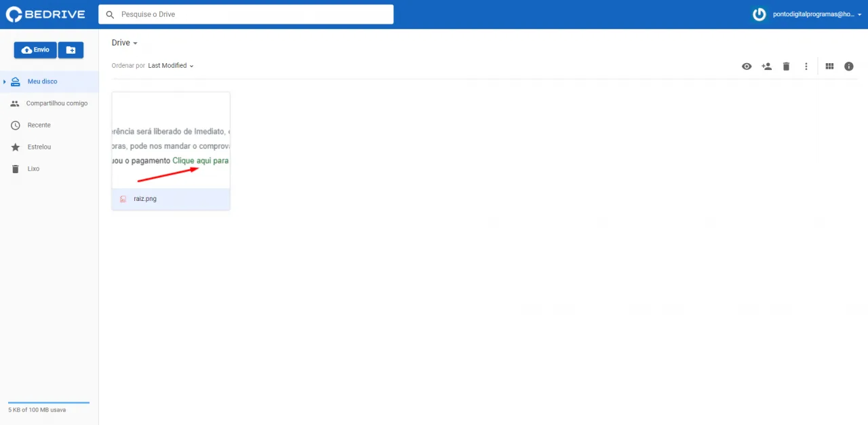
Task: Click the BeDrive logo
Action: pos(45,14)
